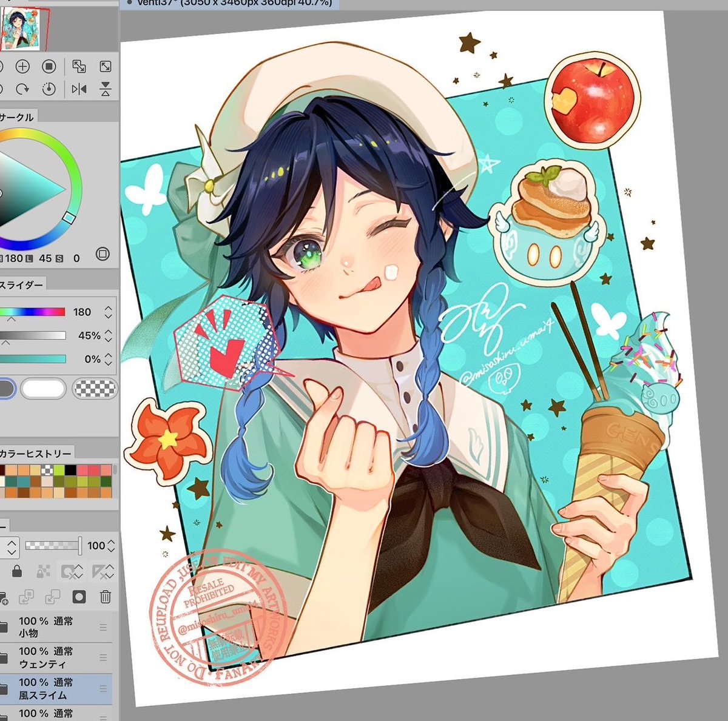
Task: Create a layer mask with the mask icon
Action: click(x=79, y=597)
